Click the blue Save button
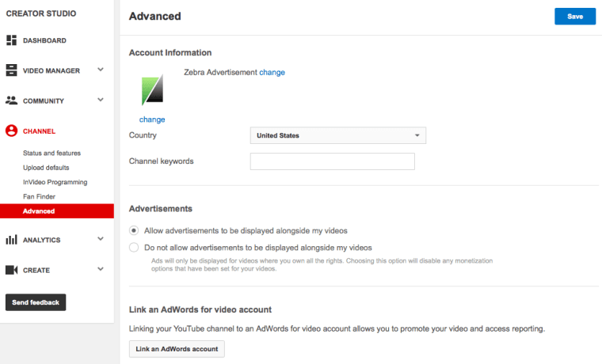 (x=575, y=17)
